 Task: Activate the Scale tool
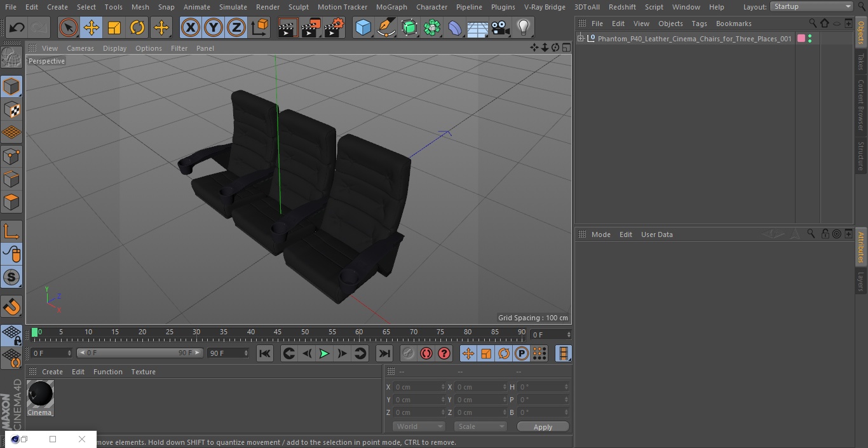click(114, 27)
